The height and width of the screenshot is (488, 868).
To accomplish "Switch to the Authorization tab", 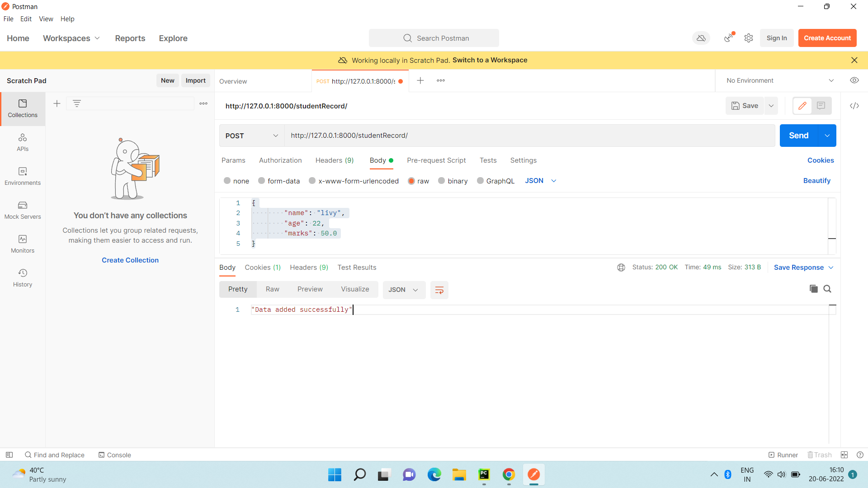I will coord(280,160).
